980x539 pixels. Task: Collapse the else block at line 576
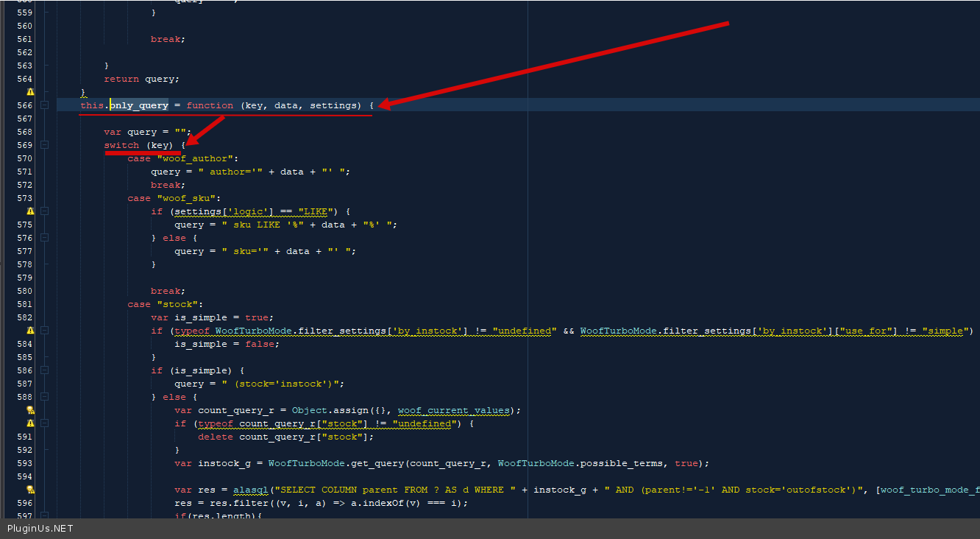pyautogui.click(x=44, y=238)
